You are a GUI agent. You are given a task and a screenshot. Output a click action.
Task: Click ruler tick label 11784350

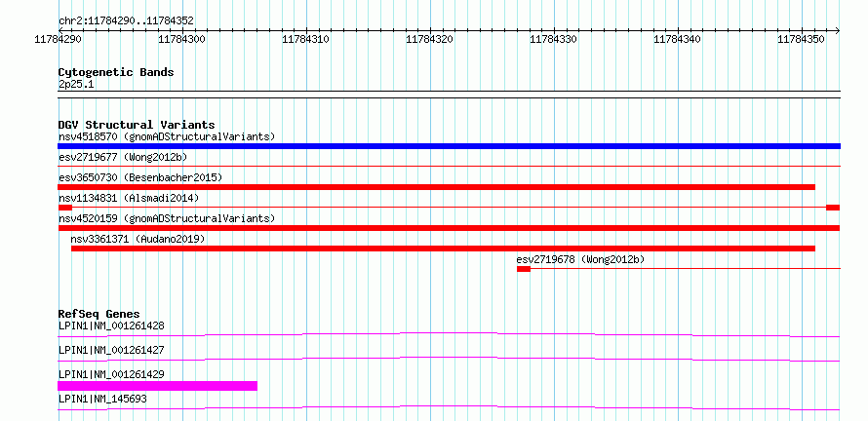tap(802, 39)
